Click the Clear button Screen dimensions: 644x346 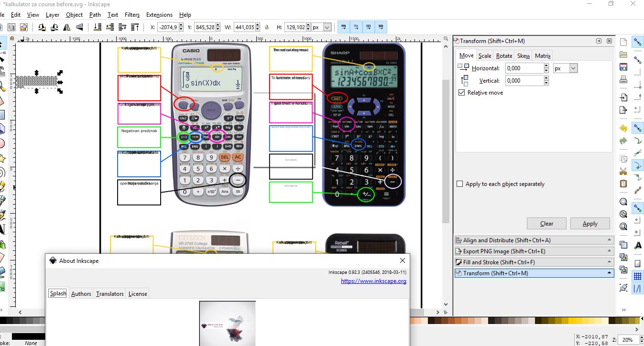pos(546,224)
